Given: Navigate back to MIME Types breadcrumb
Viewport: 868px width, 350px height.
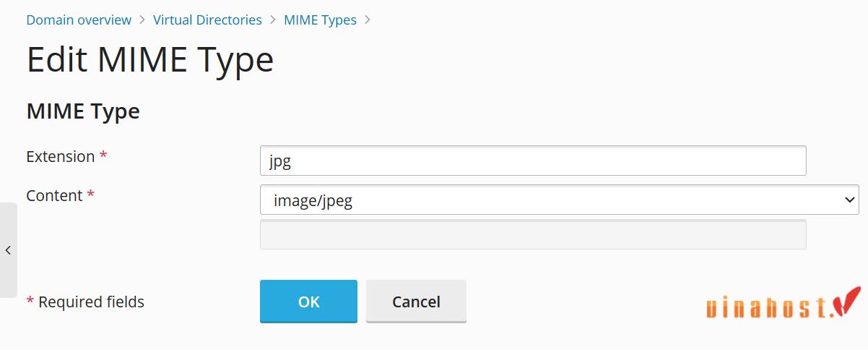Looking at the screenshot, I should [x=320, y=20].
